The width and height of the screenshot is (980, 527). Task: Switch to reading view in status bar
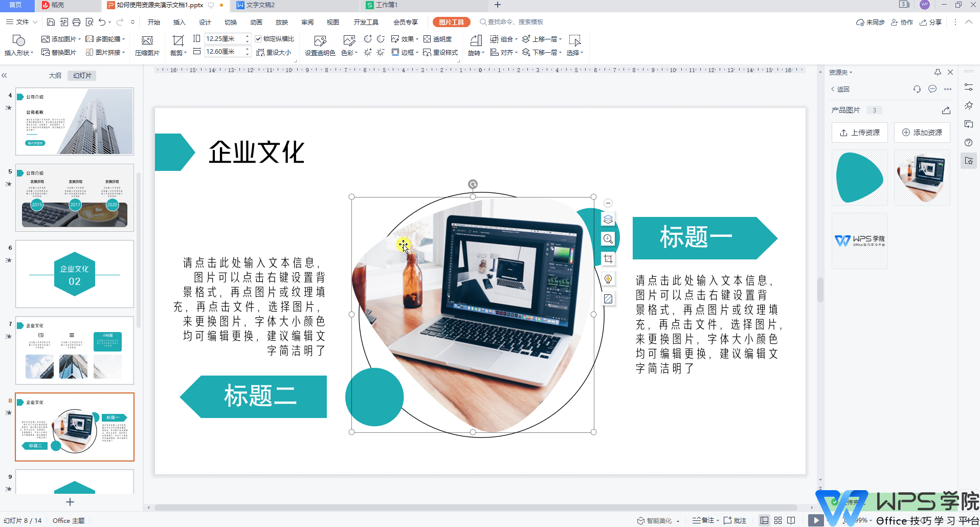pyautogui.click(x=791, y=520)
